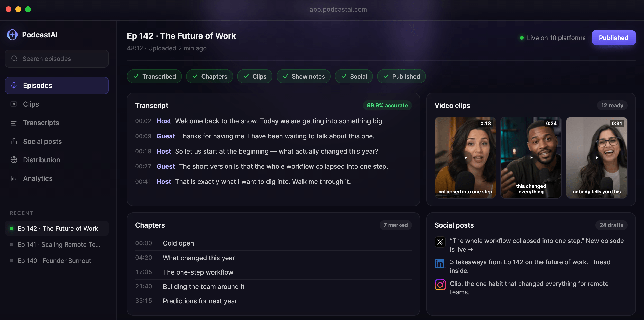Open the Episodes section in sidebar
Image resolution: width=644 pixels, height=320 pixels.
tap(57, 86)
